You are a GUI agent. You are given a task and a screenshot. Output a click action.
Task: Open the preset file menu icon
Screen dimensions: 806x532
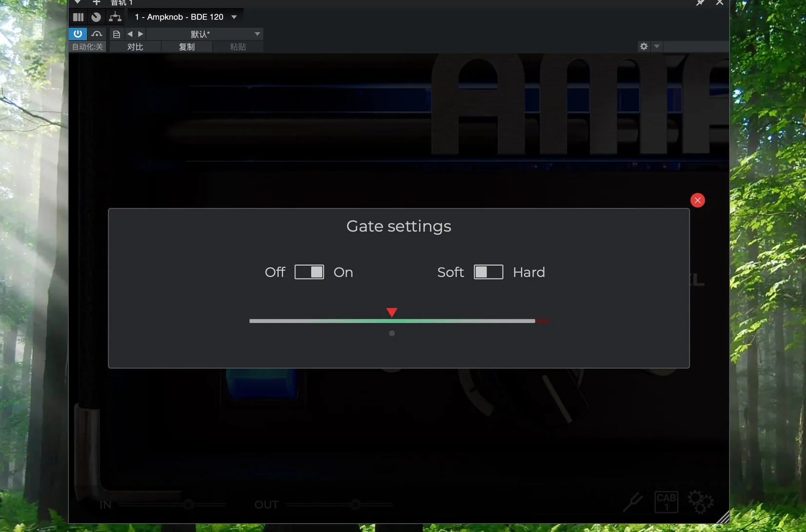pyautogui.click(x=116, y=34)
